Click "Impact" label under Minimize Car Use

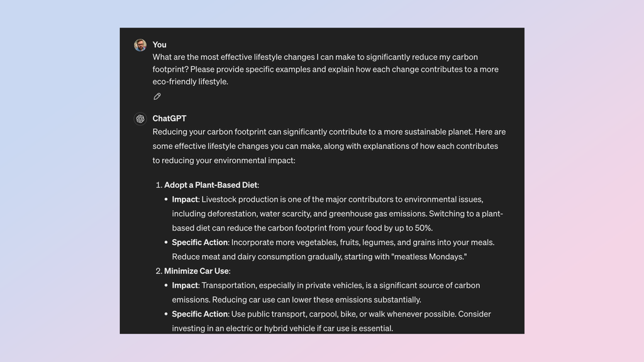point(185,285)
